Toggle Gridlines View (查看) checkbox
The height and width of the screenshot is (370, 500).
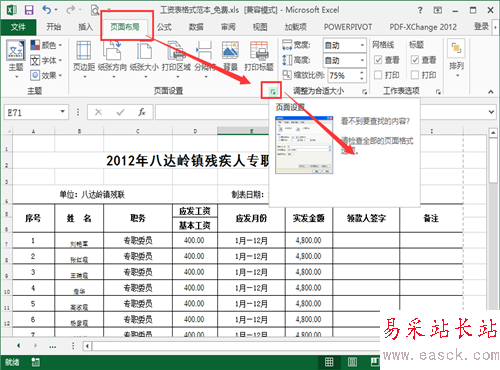(378, 60)
